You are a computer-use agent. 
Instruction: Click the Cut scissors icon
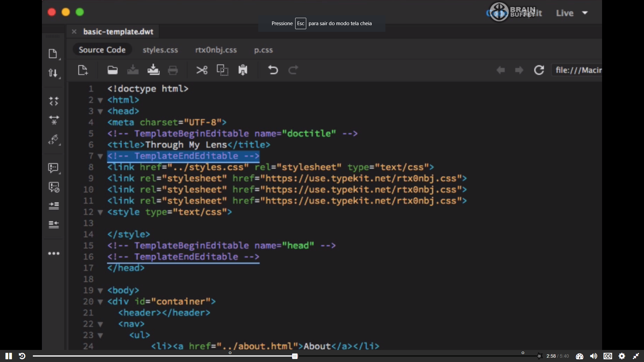(202, 70)
